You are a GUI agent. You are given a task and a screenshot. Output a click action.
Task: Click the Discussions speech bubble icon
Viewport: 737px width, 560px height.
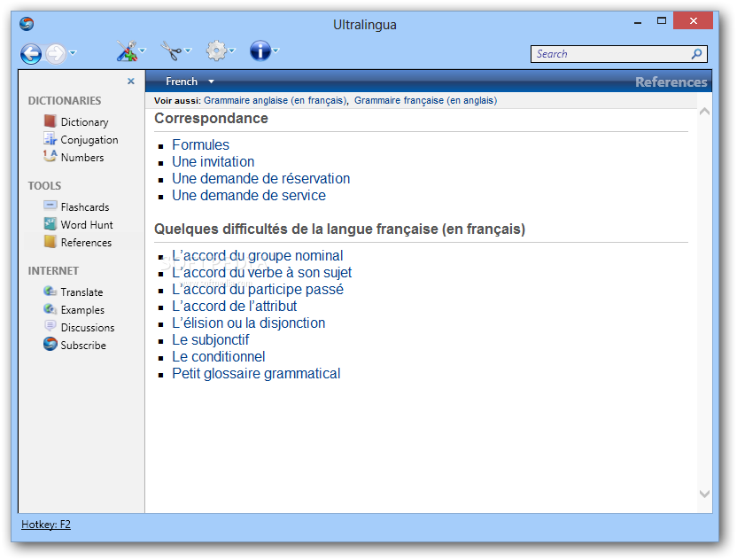[50, 326]
